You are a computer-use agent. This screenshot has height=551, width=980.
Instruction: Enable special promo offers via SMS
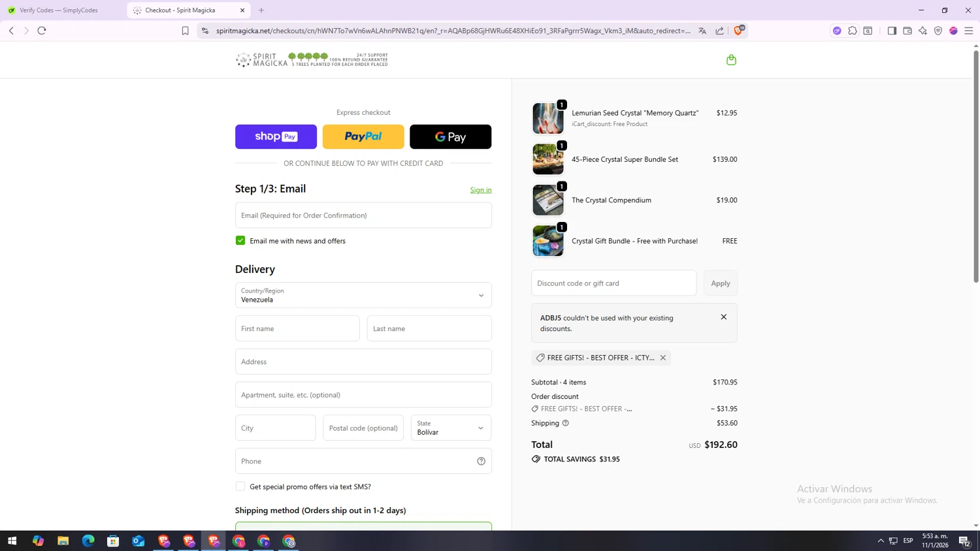pos(240,486)
